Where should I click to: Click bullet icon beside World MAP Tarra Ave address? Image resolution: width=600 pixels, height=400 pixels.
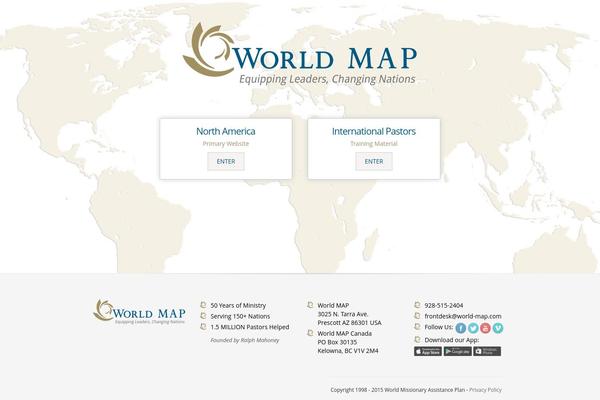[x=310, y=305]
